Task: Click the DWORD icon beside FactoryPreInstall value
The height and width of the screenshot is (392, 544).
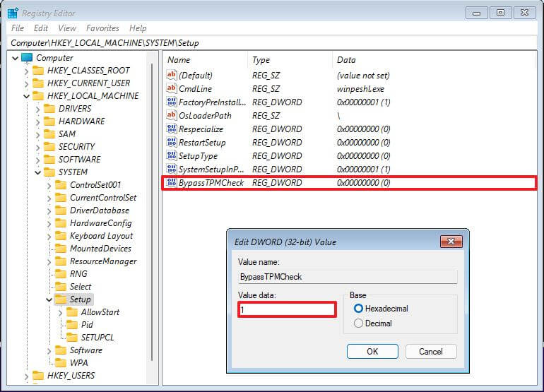Action: coord(172,102)
